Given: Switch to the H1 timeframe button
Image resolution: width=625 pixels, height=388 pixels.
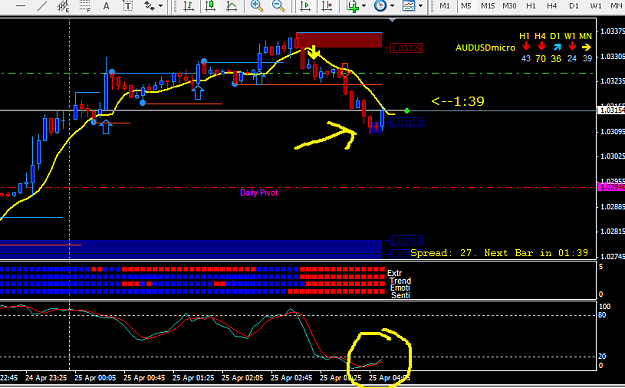Looking at the screenshot, I should tap(531, 6).
